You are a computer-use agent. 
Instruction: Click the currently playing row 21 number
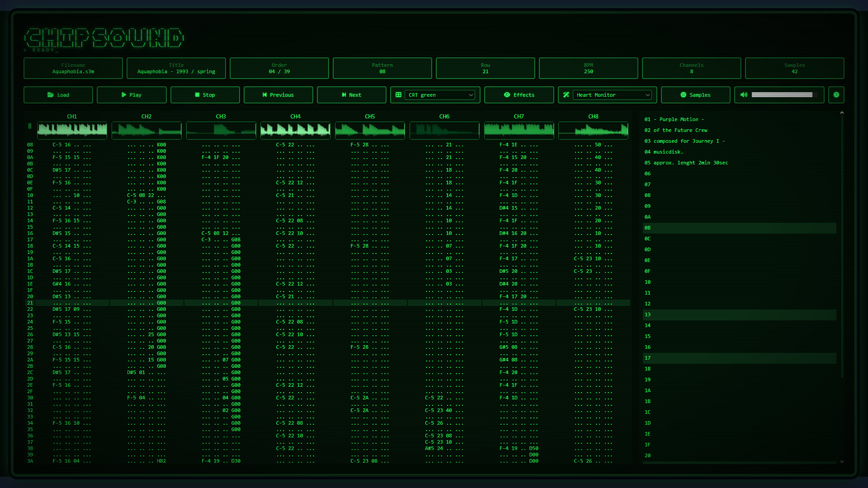pos(30,303)
